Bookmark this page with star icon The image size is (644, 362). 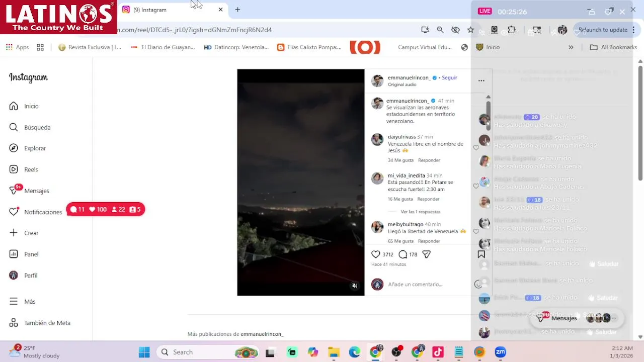pos(470,30)
